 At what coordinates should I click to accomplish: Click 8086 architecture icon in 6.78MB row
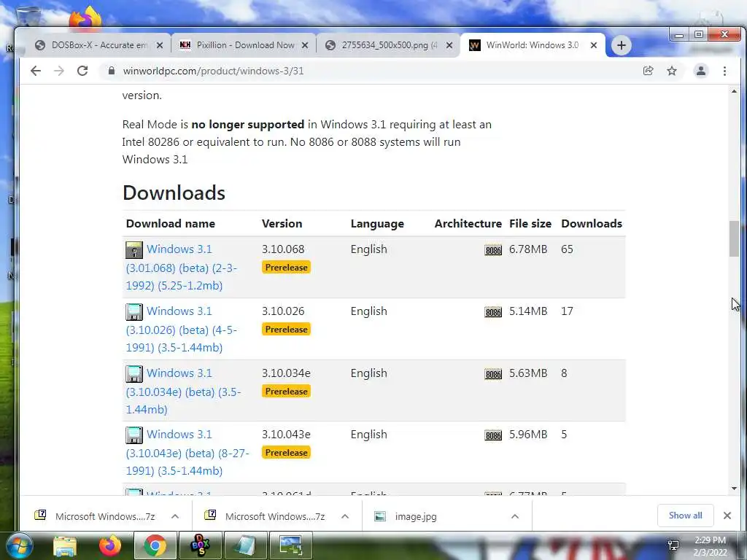point(493,250)
